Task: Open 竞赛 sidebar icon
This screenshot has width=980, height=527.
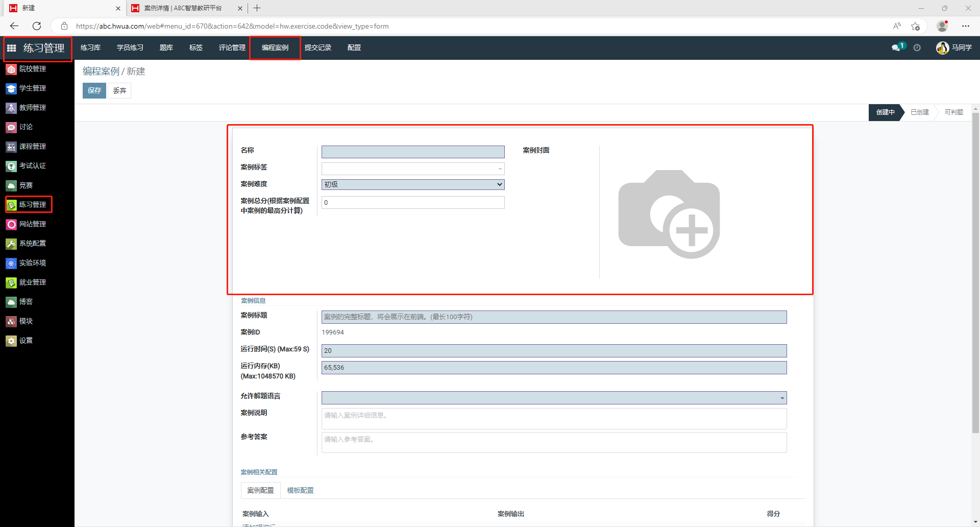Action: click(x=11, y=185)
